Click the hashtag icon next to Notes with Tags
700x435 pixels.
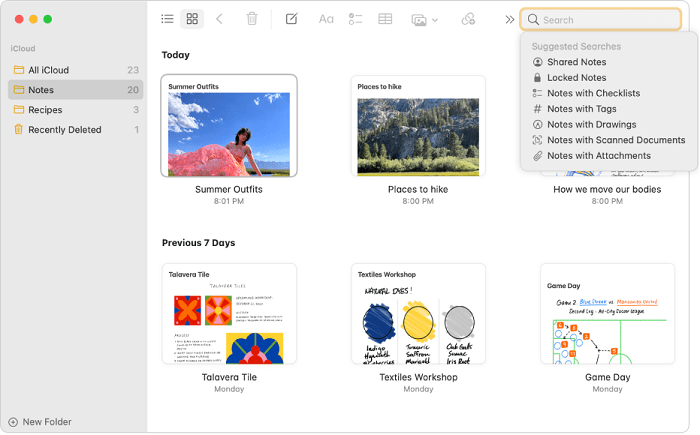pyautogui.click(x=538, y=109)
